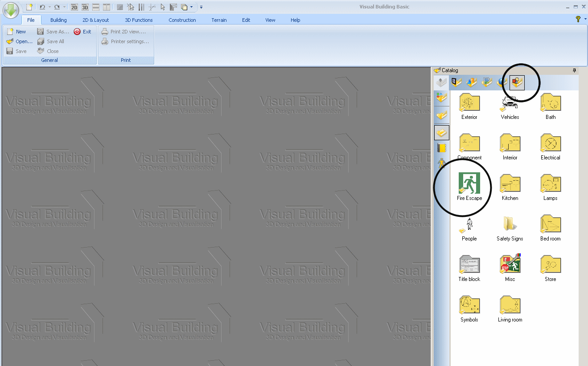Screen dimensions: 588x366
Task: Select the arrow pointer selection tool
Action: click(163, 7)
